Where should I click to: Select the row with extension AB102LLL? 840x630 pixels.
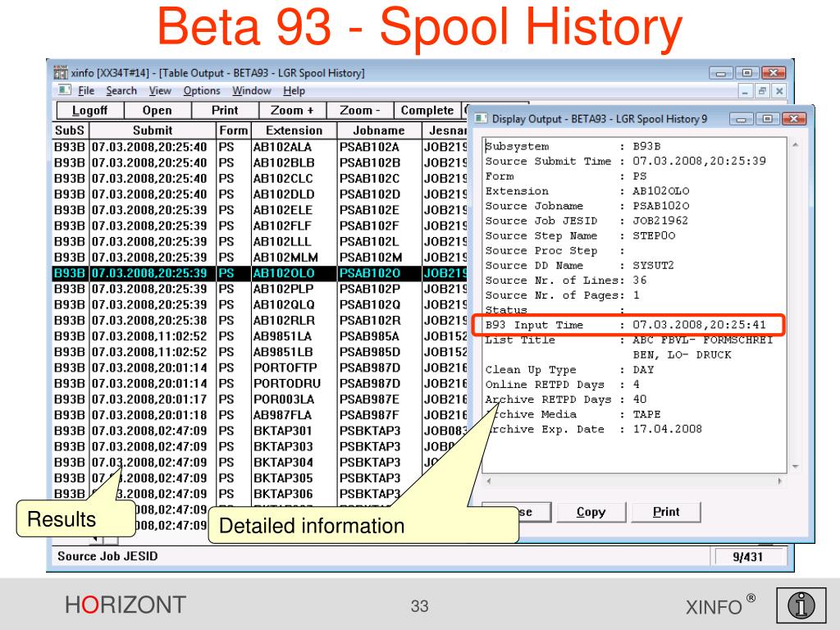pos(260,242)
